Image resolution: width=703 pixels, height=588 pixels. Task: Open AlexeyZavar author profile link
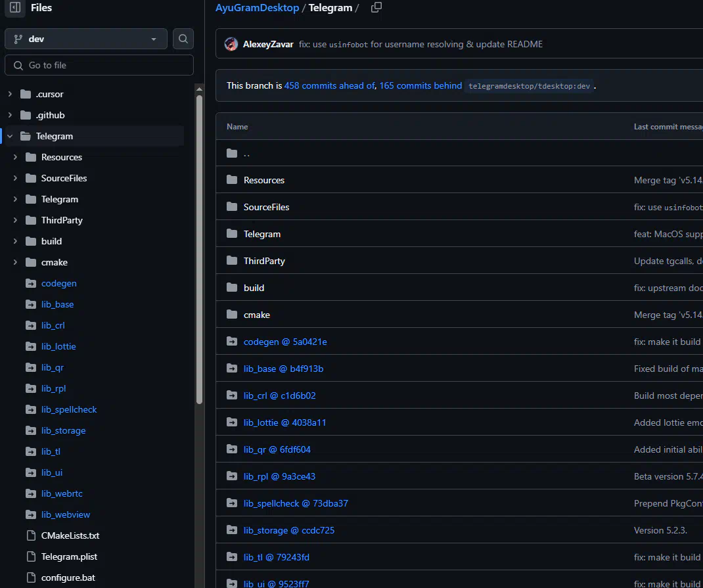tap(268, 44)
